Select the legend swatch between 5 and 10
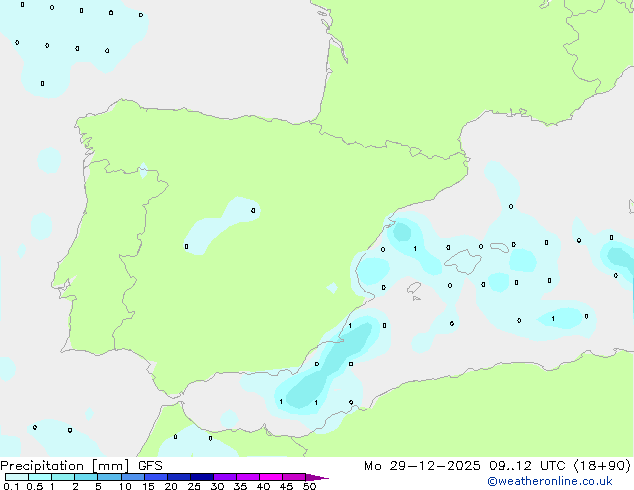 [109, 477]
